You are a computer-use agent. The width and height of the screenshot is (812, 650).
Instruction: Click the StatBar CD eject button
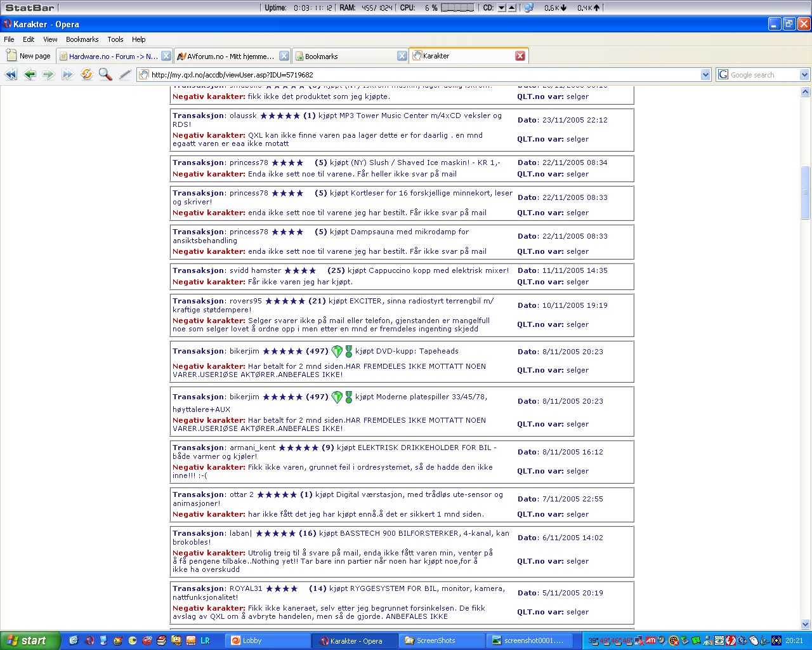click(x=512, y=8)
